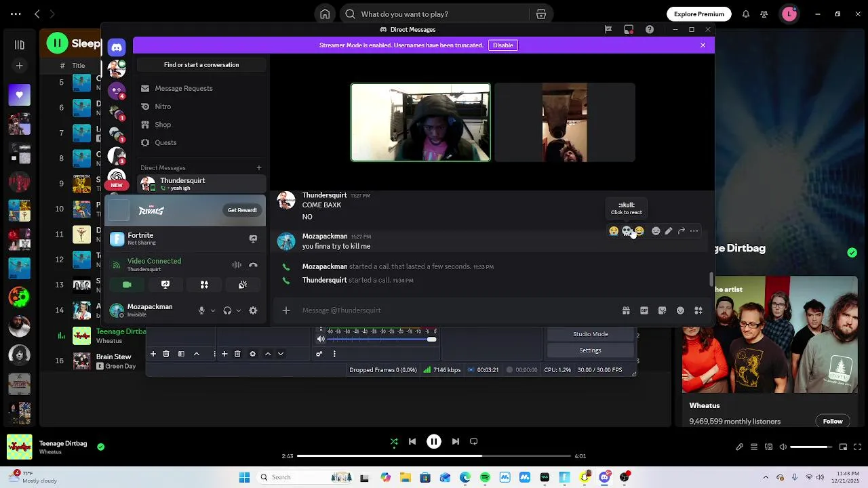The image size is (868, 488).
Task: Open Discord user settings gear
Action: (253, 310)
